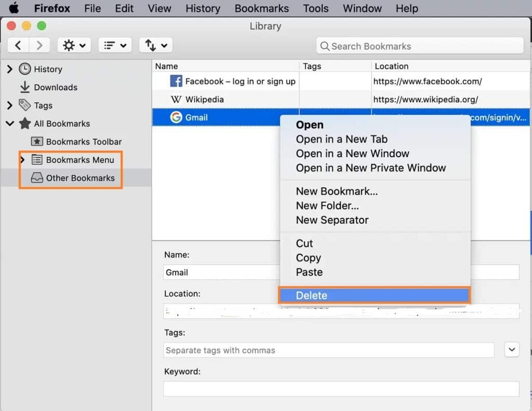Screen dimensions: 532x411
Task: Click the wikipedia.org location cell
Action: tap(425, 99)
